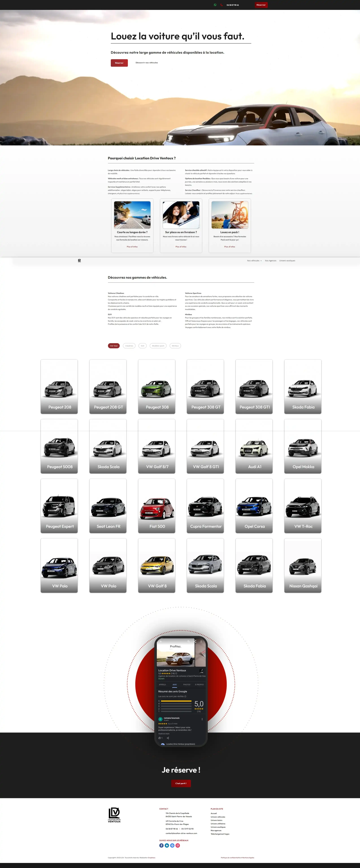Click the 431 Corniche du Cros address
Viewport: 360px width, 868px height.
click(x=177, y=822)
